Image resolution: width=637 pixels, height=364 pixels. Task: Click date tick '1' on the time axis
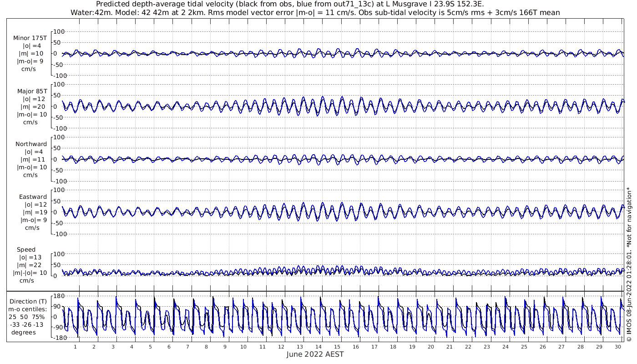(x=75, y=346)
